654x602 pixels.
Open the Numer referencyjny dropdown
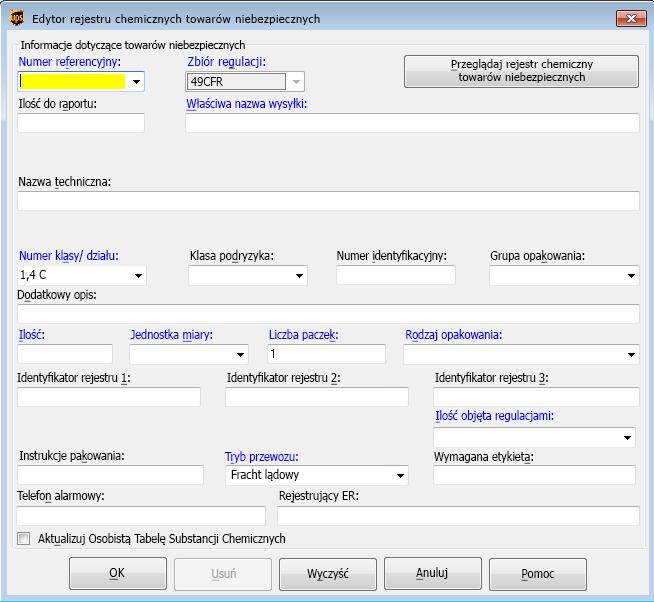point(136,82)
